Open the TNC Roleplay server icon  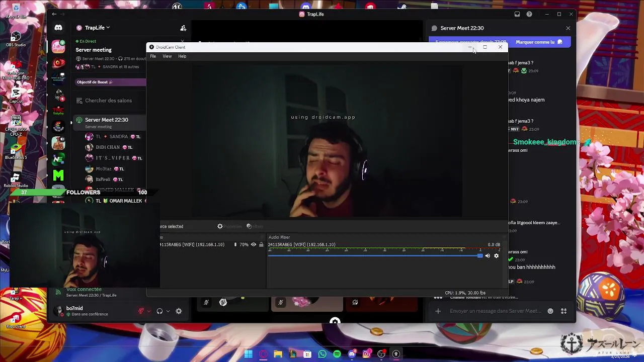click(x=58, y=111)
